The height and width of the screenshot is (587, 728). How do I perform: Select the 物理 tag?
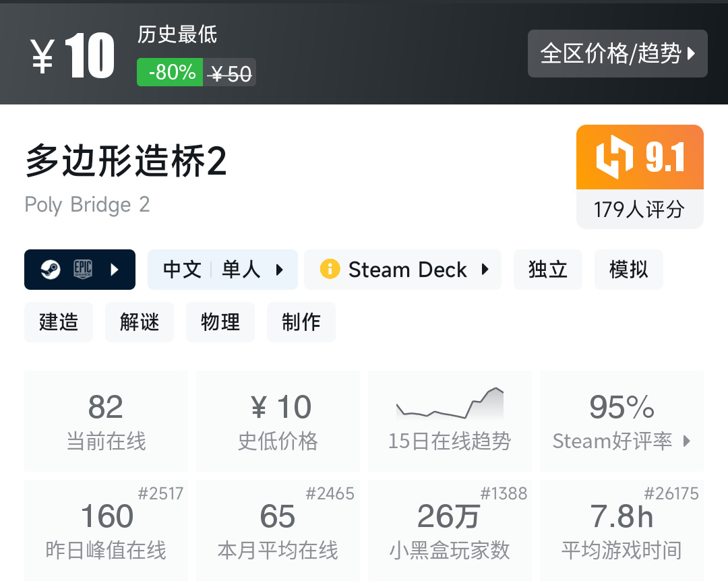point(220,322)
